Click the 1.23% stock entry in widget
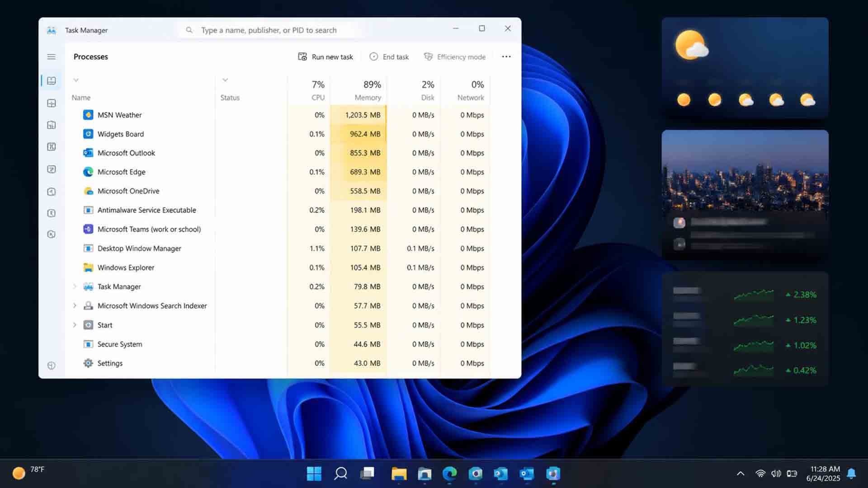The width and height of the screenshot is (868, 488). [745, 319]
